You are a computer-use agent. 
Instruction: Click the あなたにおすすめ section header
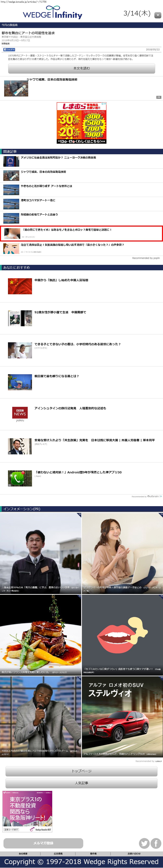tap(81, 267)
